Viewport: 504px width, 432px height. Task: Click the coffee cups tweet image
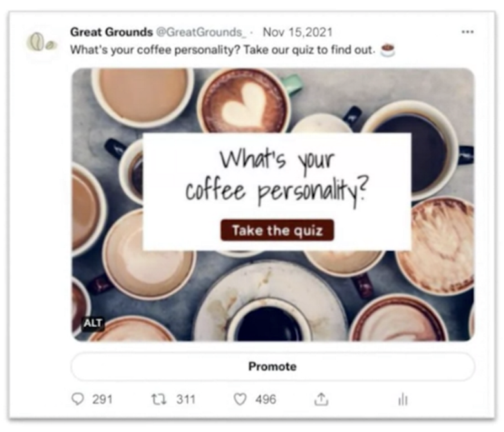(273, 204)
